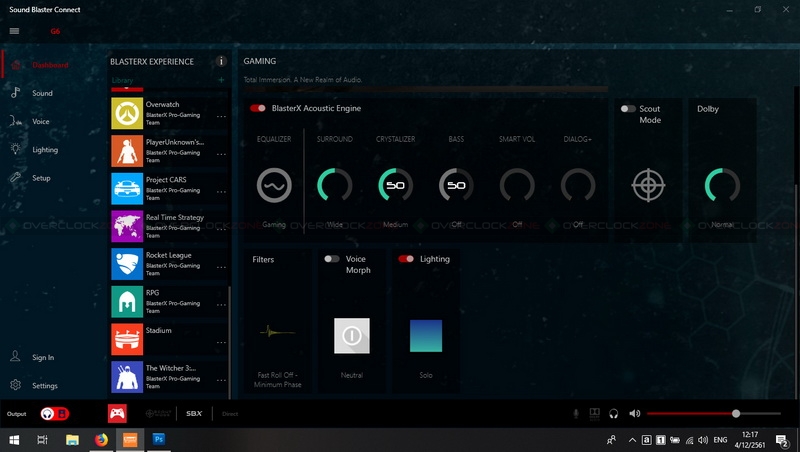Viewport: 800px width, 452px height.
Task: Open Windows Start menu
Action: (14, 440)
